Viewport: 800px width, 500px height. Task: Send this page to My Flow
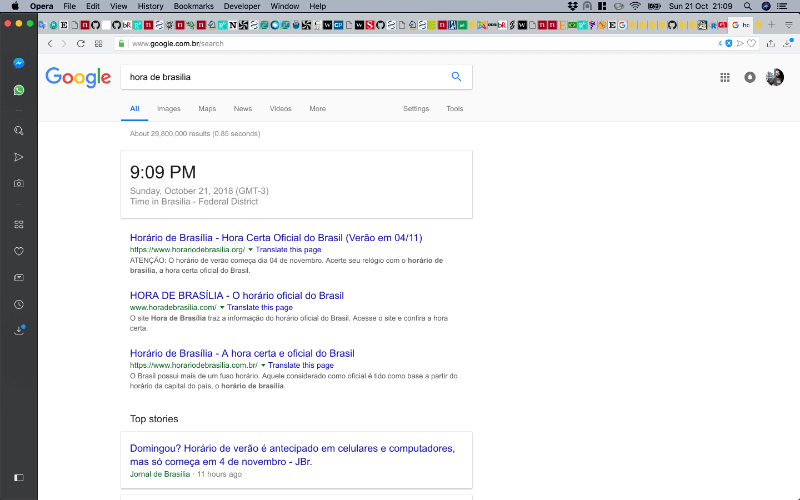coord(740,43)
